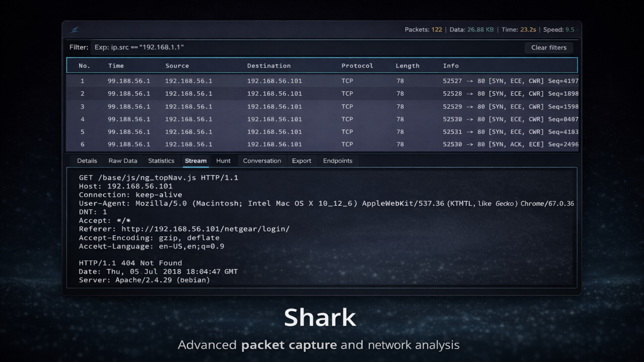Switch to the Raw Data tab
Screen dimensions: 644x362
click(x=123, y=161)
